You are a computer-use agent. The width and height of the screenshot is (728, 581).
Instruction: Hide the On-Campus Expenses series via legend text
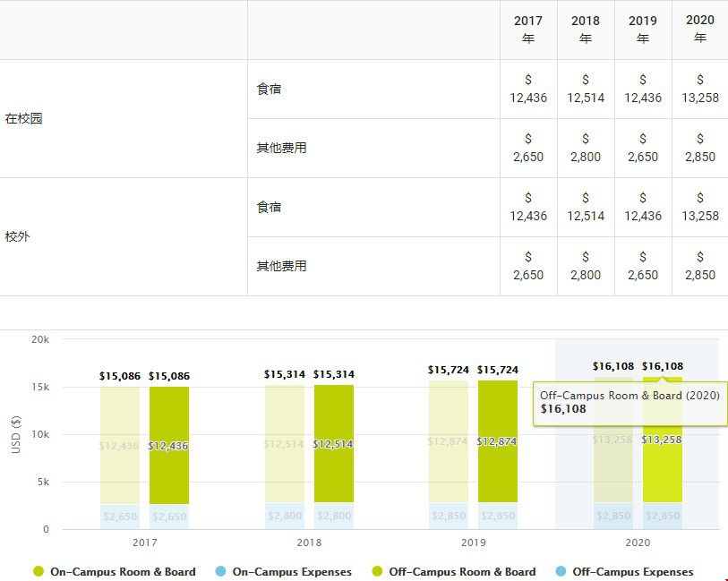pos(292,571)
